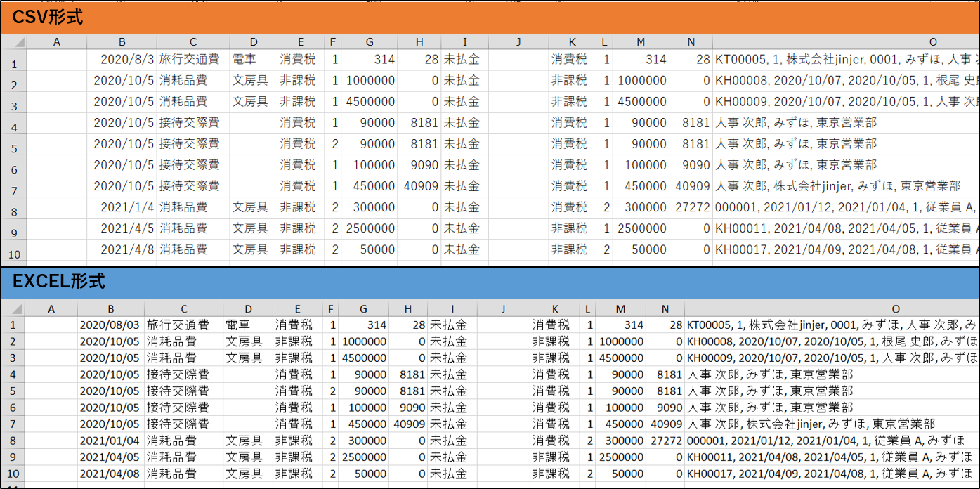Viewport: 980px width, 489px height.
Task: Select row 8 header in the CSV table
Action: pyautogui.click(x=13, y=211)
